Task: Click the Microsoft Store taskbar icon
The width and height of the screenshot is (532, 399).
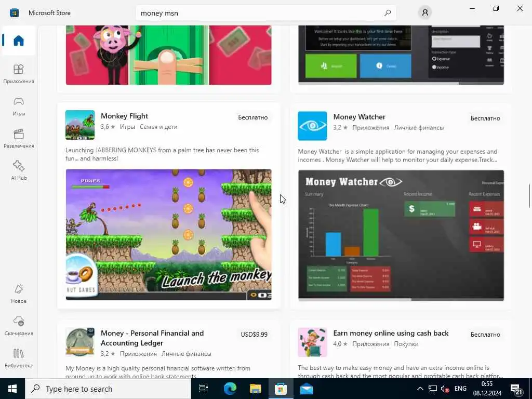Action: click(281, 389)
